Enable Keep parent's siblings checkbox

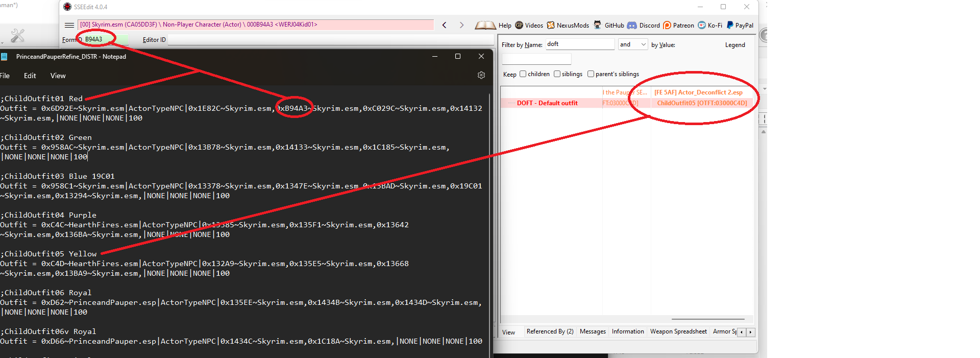(x=591, y=74)
